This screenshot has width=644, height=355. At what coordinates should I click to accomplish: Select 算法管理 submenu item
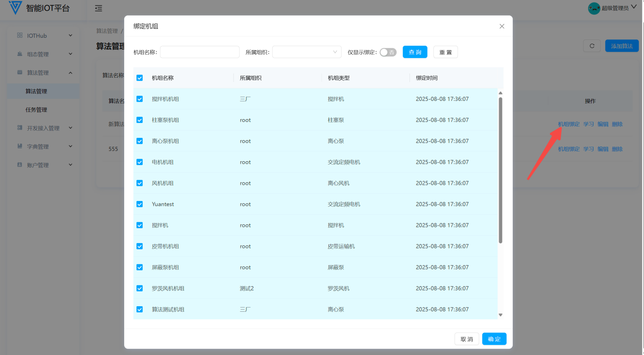pyautogui.click(x=36, y=91)
